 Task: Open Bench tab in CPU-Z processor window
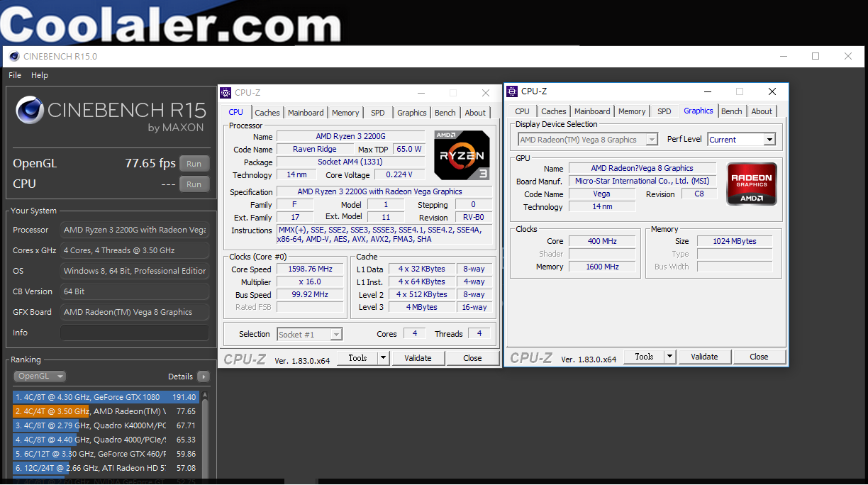(445, 113)
